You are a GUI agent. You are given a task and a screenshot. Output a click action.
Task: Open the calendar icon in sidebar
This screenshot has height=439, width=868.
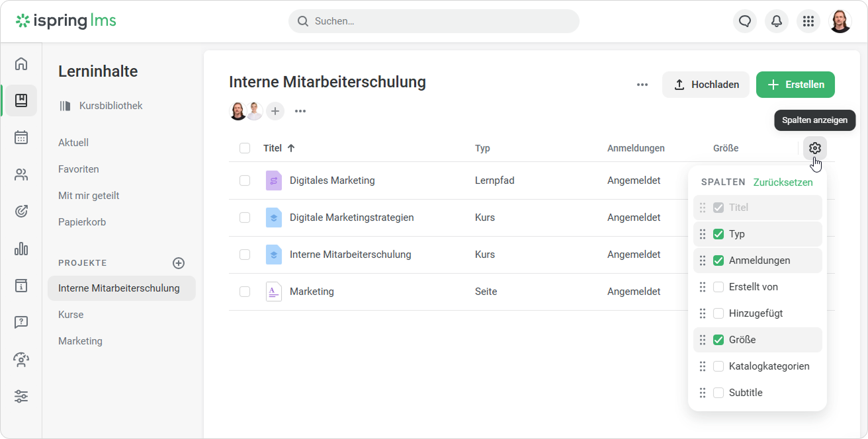(x=21, y=138)
